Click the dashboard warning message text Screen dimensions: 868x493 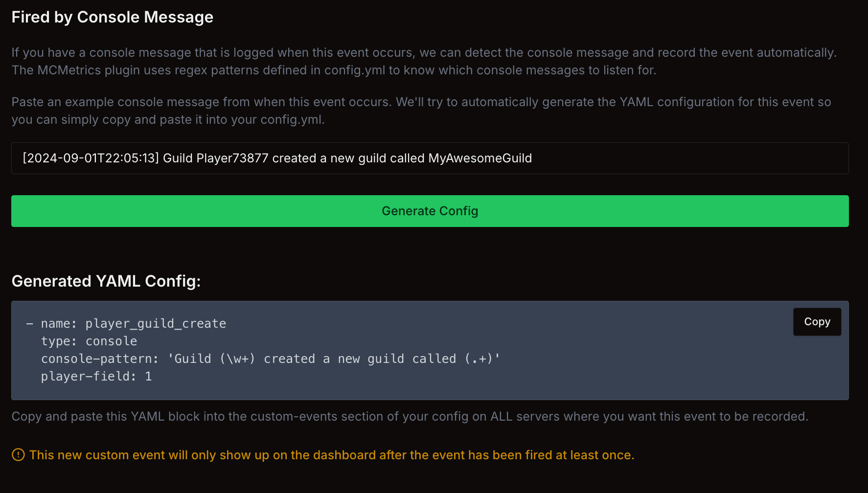pyautogui.click(x=331, y=455)
